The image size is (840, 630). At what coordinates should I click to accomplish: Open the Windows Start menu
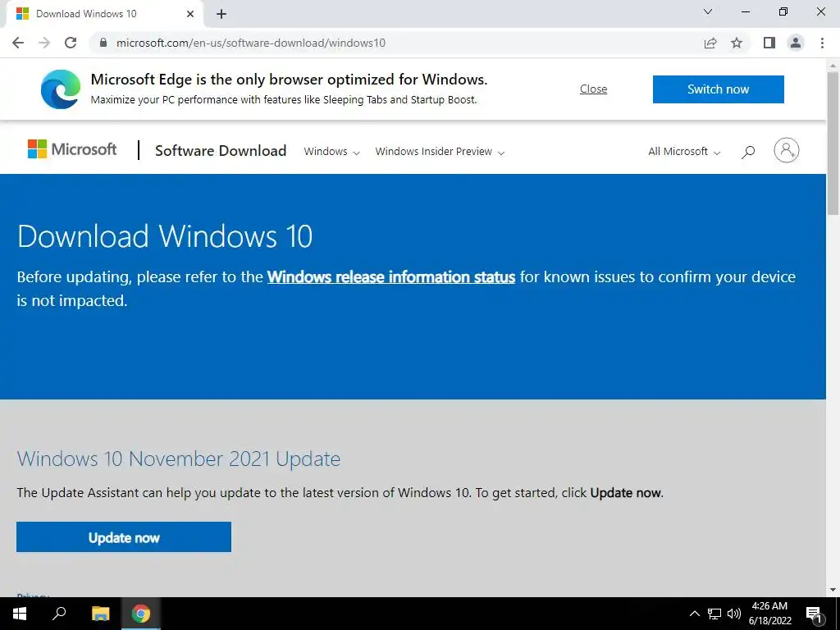pyautogui.click(x=20, y=614)
